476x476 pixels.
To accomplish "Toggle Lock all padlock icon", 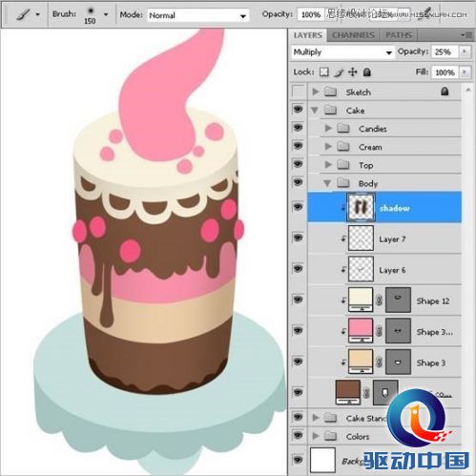I will 367,72.
